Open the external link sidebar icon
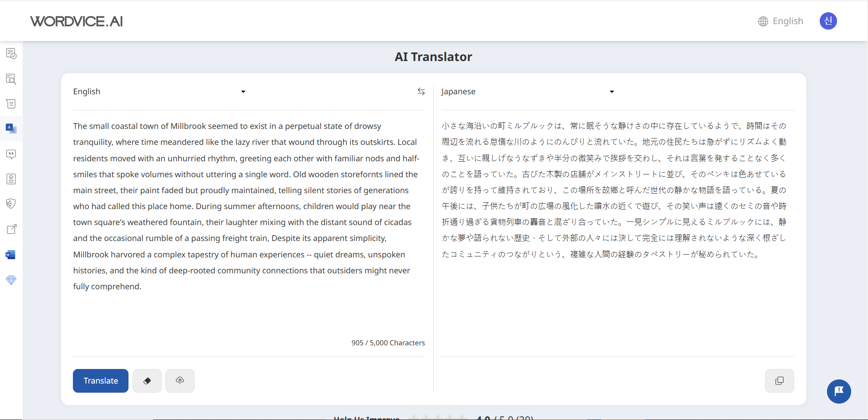Viewport: 868px width, 420px height. [11, 229]
